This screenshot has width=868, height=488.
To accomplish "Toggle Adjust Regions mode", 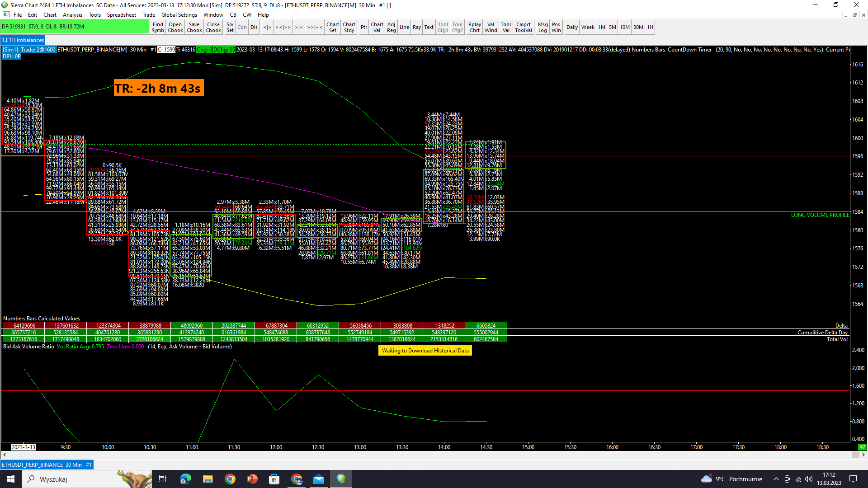I will click(x=391, y=28).
